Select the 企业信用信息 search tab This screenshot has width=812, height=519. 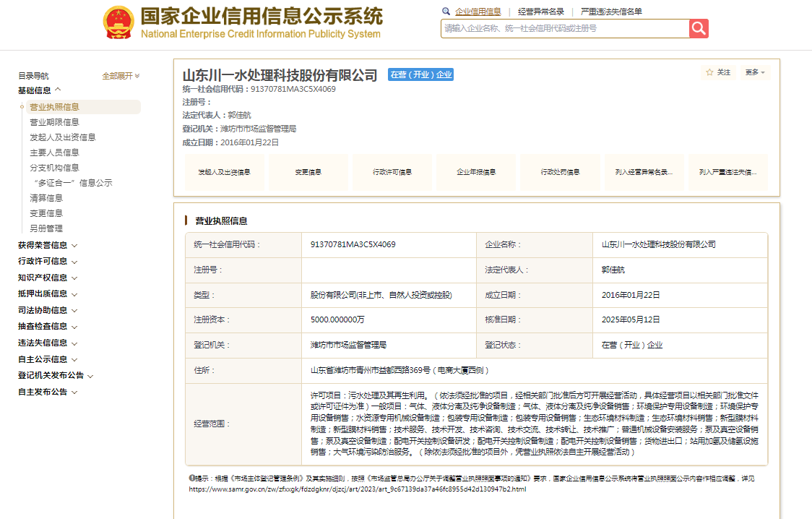point(478,12)
